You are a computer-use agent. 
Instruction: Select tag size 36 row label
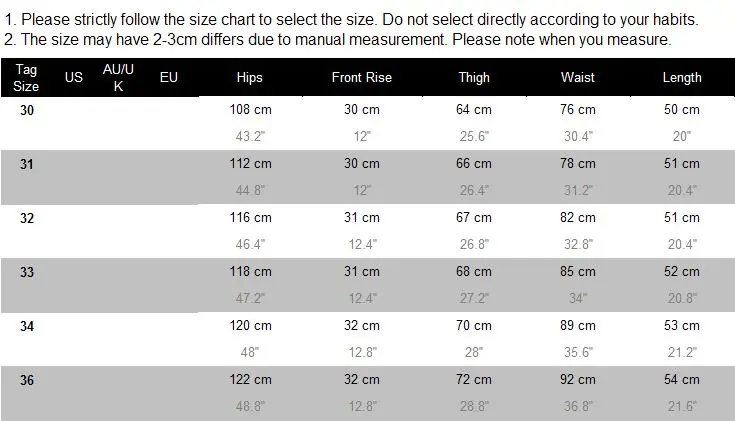coord(27,379)
